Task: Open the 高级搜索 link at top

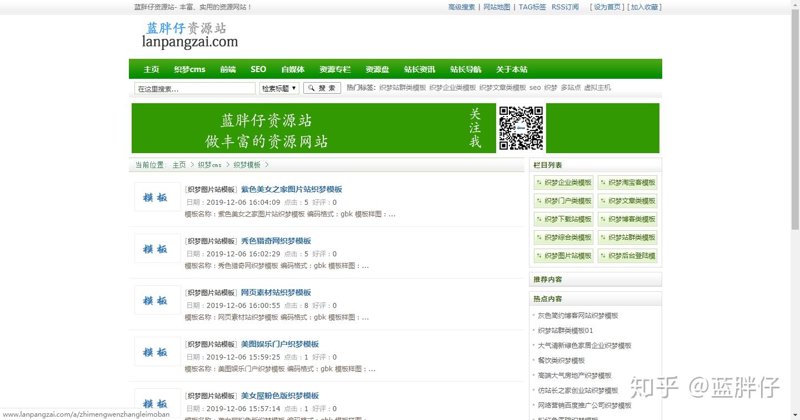Action: [x=462, y=7]
